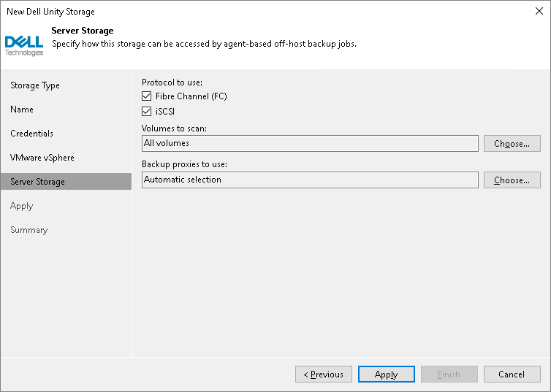
Task: Open the Storage Type wizard step
Action: point(35,85)
